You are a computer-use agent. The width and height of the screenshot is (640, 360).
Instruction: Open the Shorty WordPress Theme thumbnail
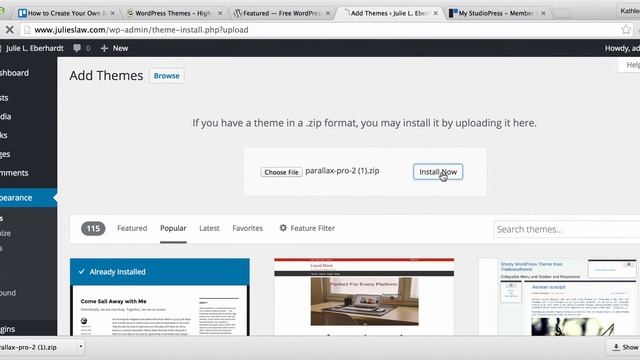(x=559, y=297)
